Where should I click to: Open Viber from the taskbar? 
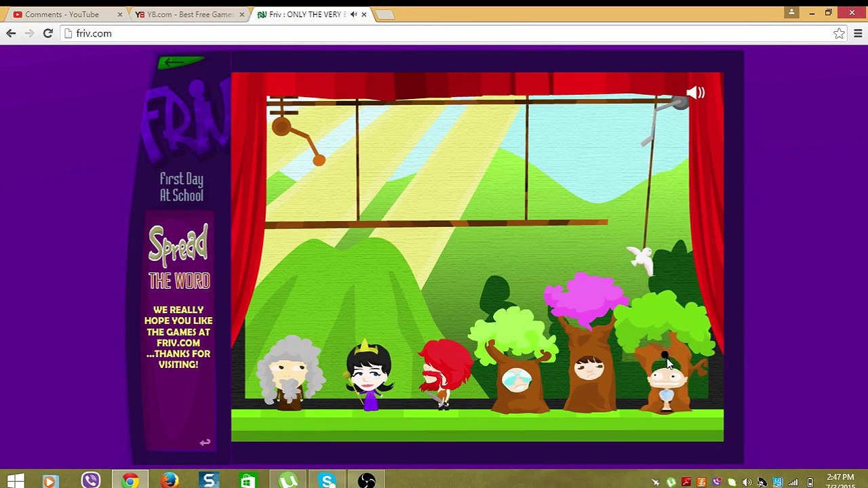point(90,481)
